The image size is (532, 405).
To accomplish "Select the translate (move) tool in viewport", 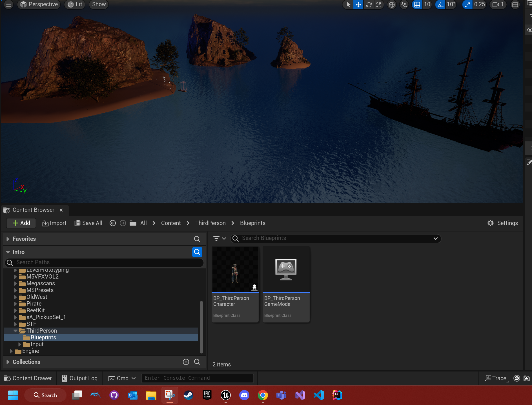I will 358,5.
